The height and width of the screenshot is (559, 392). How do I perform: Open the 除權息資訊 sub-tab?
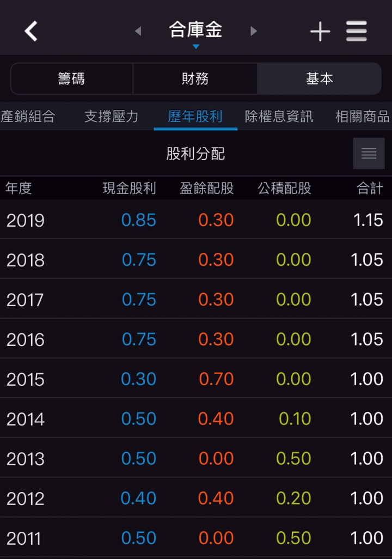pos(279,116)
